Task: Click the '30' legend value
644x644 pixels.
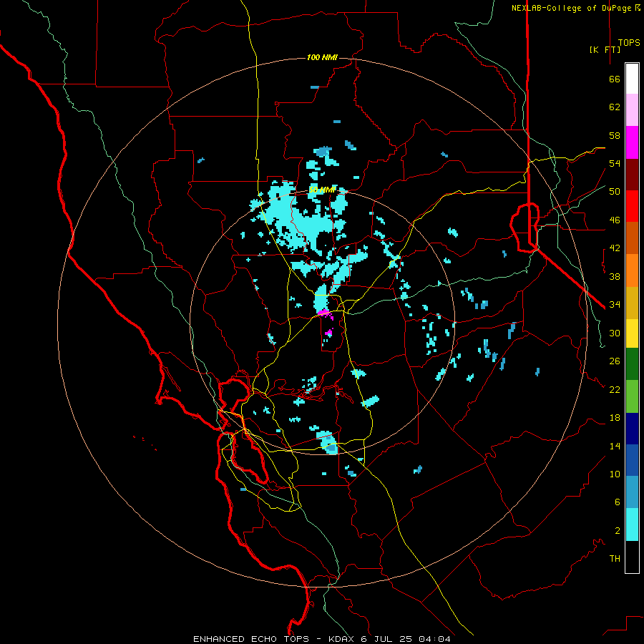Action: click(615, 333)
